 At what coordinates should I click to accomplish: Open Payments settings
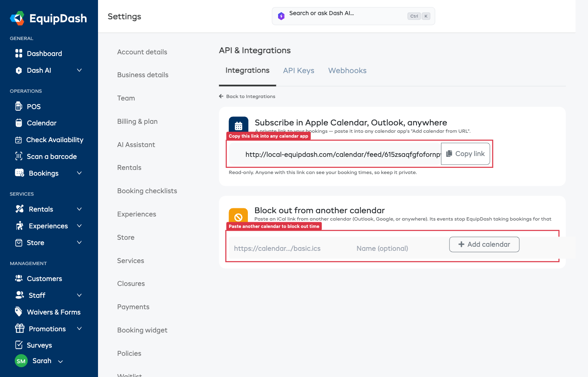[x=133, y=307]
